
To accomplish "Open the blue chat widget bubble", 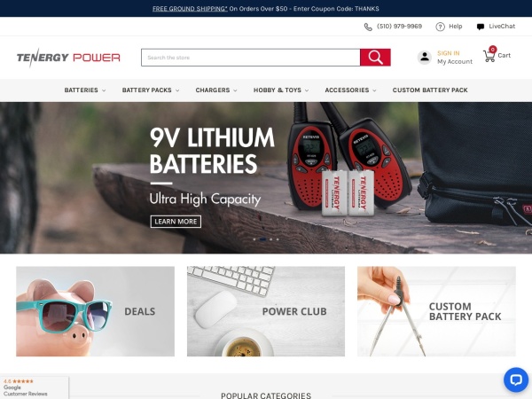I will coord(516,379).
